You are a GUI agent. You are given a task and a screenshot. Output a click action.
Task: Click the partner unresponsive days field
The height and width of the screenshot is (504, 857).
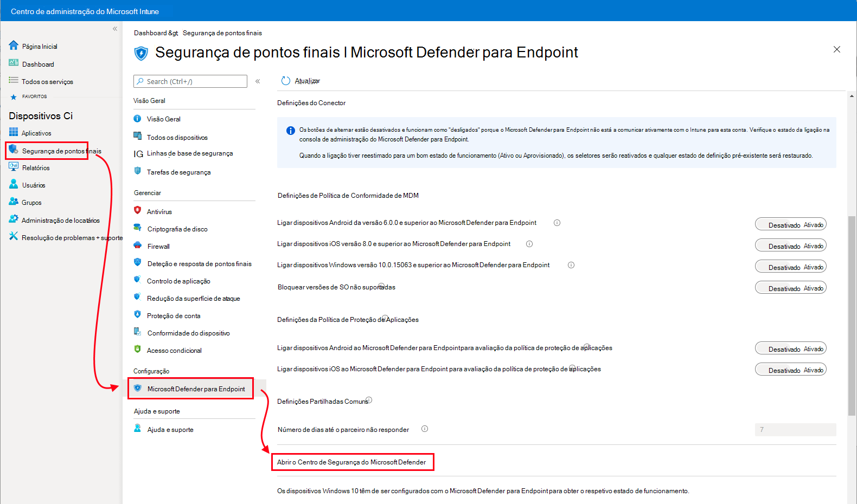[x=795, y=430]
